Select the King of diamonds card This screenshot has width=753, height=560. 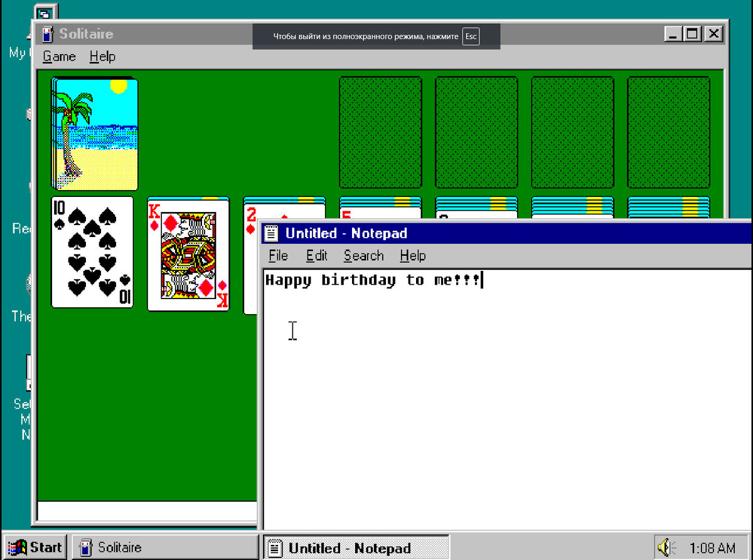[x=188, y=256]
